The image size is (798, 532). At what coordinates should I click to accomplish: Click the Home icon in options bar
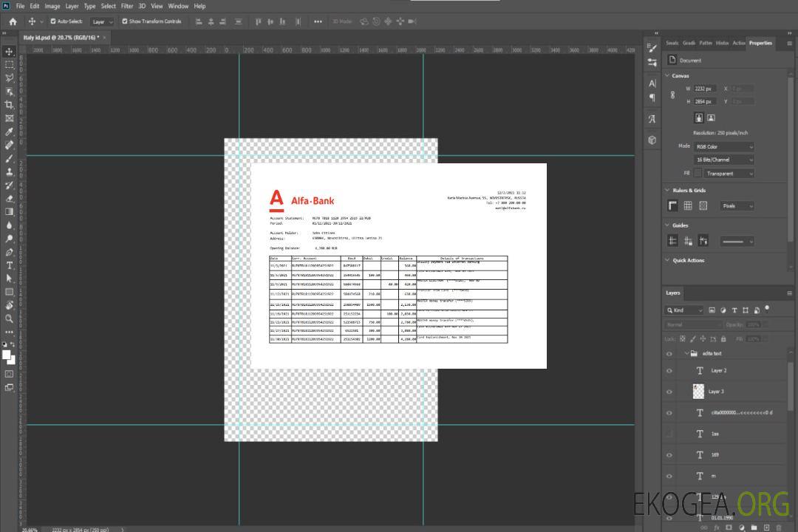[x=13, y=21]
